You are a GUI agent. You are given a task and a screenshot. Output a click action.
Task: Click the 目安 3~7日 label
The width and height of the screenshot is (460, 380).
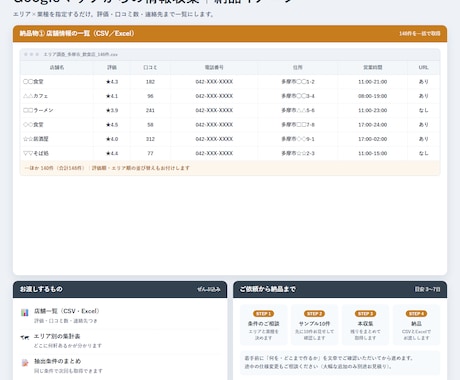tap(427, 289)
